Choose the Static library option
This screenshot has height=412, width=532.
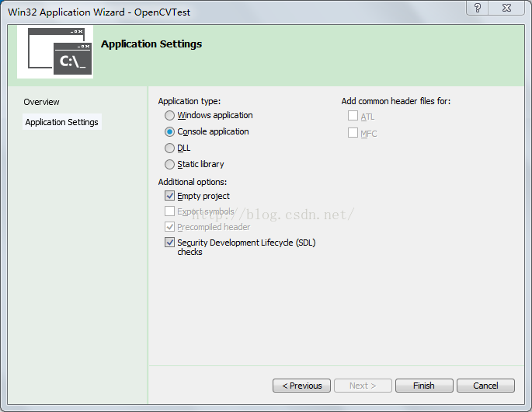[x=169, y=164]
